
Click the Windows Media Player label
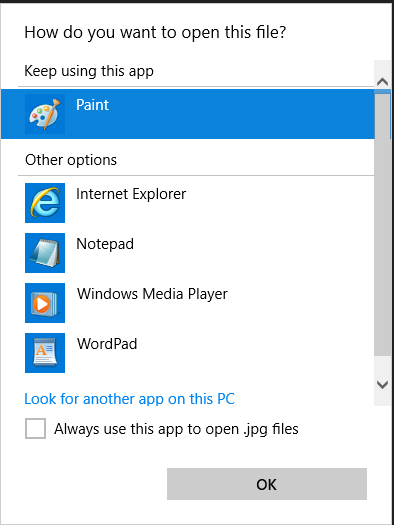click(x=152, y=294)
